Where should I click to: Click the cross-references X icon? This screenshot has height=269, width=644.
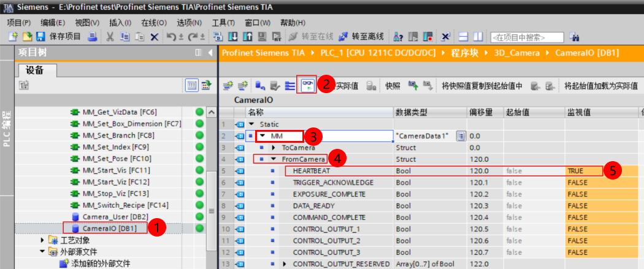point(446,37)
